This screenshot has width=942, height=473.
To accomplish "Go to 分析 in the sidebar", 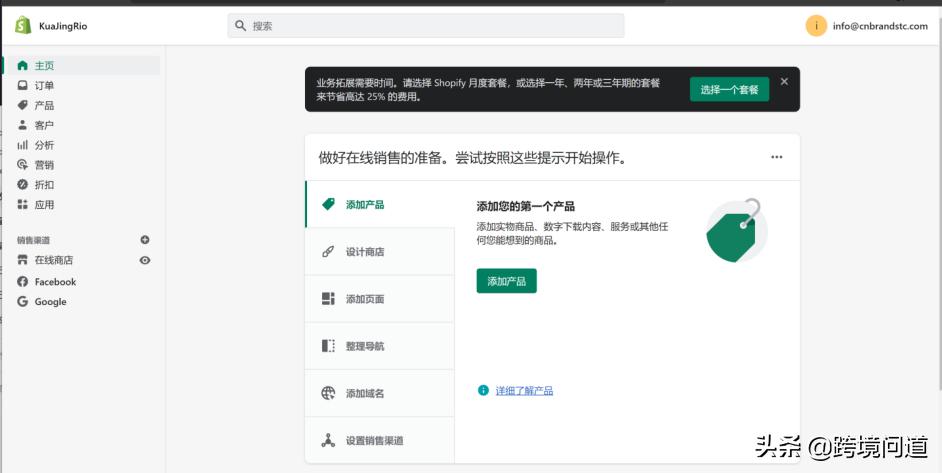I will (x=44, y=145).
